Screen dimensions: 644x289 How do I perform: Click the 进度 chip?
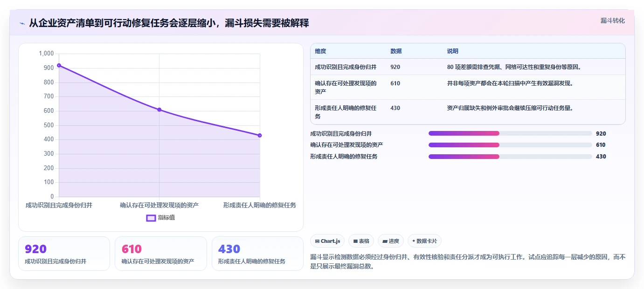(x=391, y=241)
